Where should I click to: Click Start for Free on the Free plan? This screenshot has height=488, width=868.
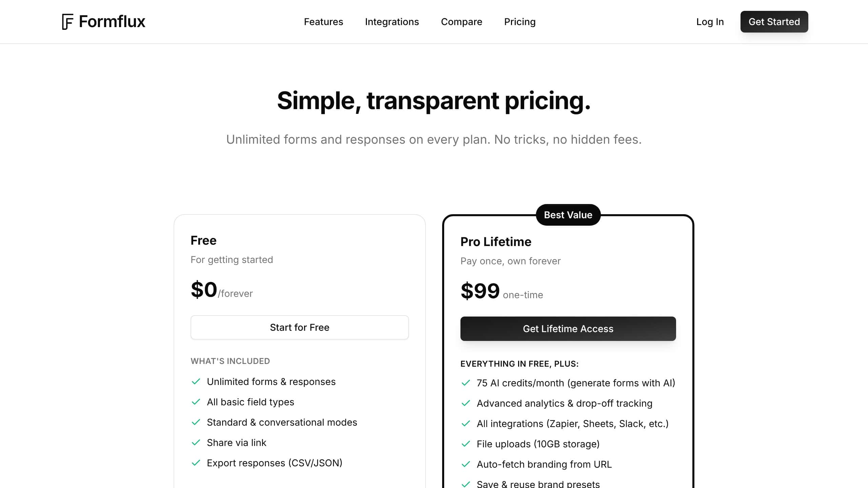pos(299,327)
